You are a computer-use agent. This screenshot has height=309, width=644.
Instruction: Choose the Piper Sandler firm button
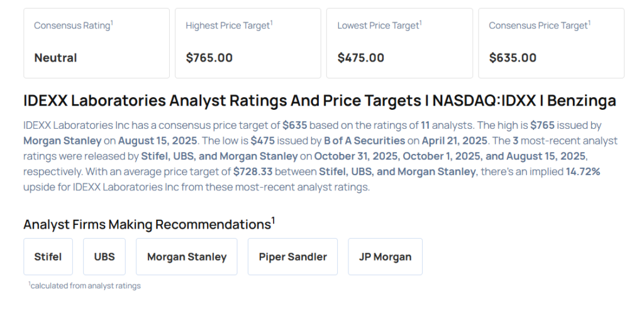tap(292, 256)
